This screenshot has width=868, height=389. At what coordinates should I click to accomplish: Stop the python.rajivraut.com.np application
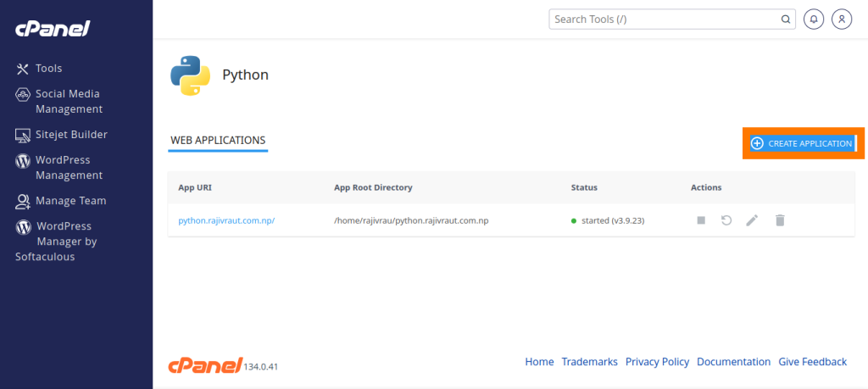click(x=701, y=220)
